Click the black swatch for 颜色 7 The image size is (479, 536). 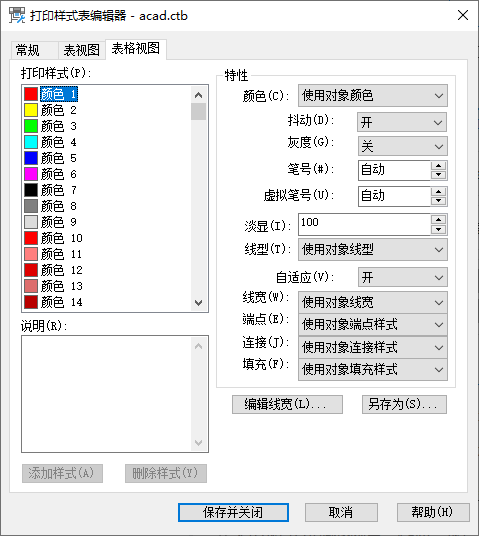(31, 190)
